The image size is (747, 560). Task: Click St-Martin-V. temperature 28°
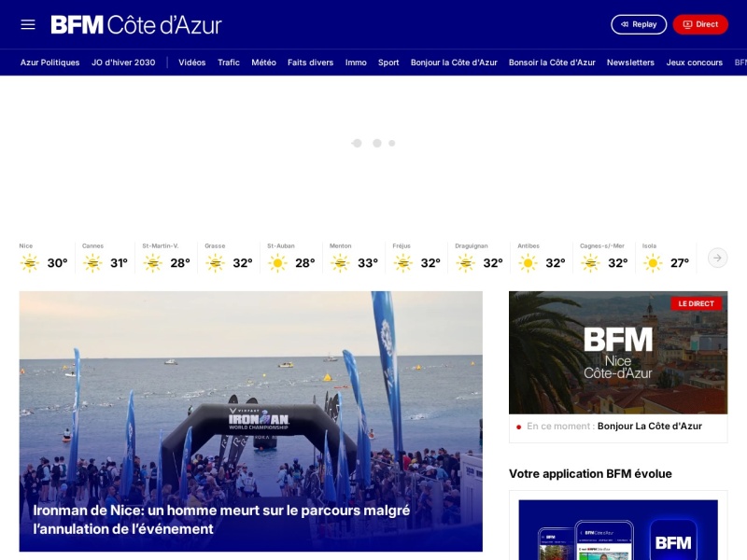[x=180, y=263]
